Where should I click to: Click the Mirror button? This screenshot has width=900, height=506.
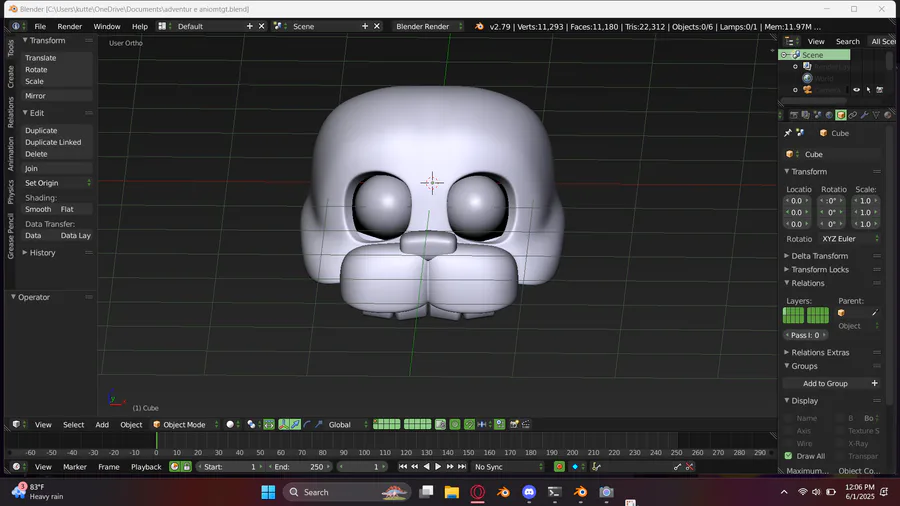(x=57, y=96)
